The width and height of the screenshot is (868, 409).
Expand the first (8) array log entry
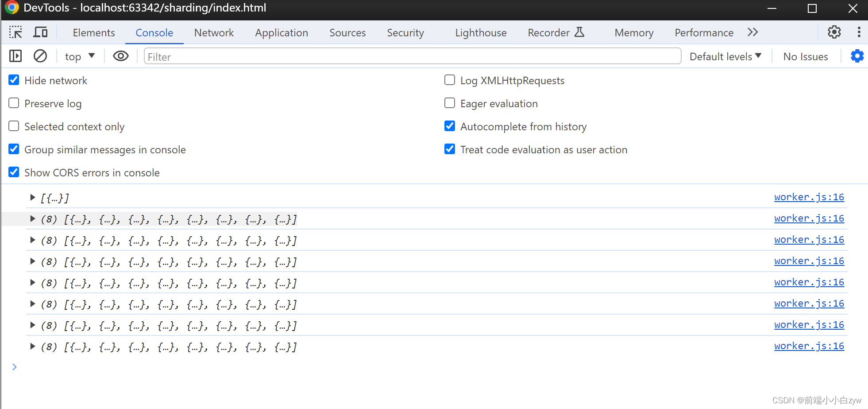click(32, 218)
